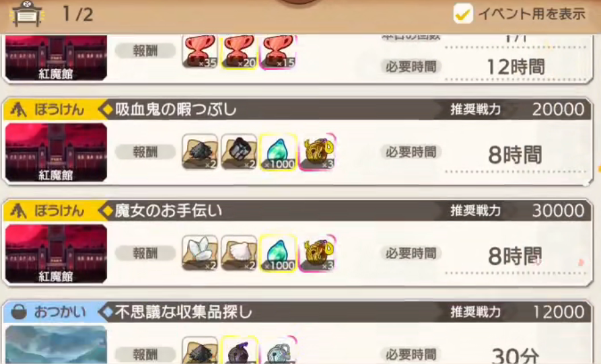This screenshot has width=601, height=364.
Task: Tap the white shell x2 reward in 魔女のお手伝い
Action: click(239, 253)
